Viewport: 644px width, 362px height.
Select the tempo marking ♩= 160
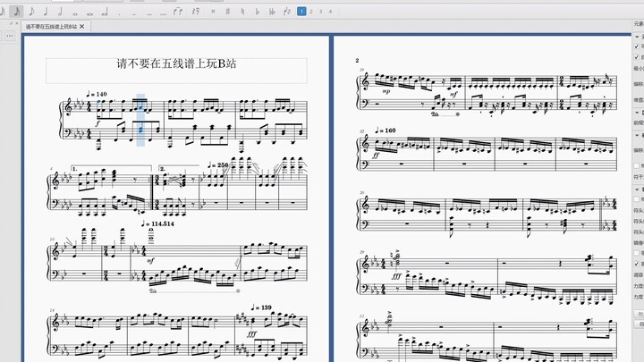click(386, 130)
